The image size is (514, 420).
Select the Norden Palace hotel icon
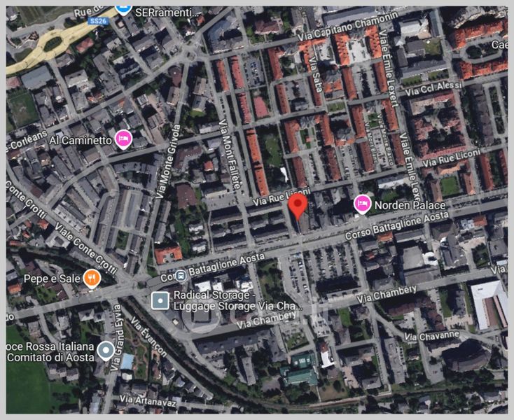click(x=362, y=204)
